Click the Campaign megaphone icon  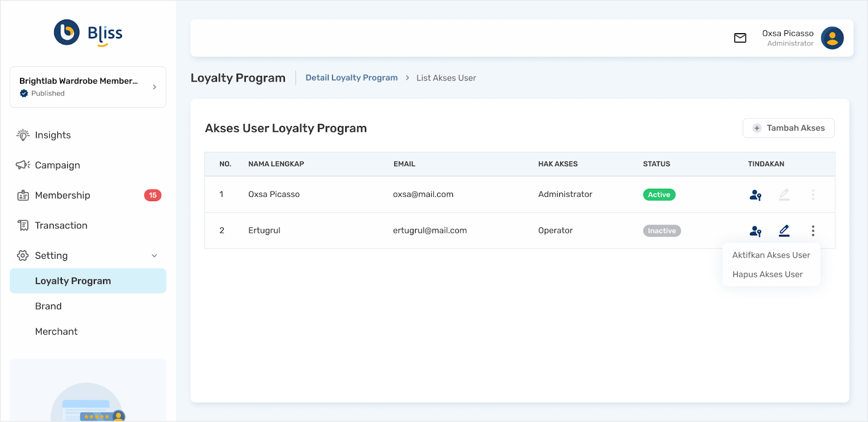pyautogui.click(x=23, y=165)
